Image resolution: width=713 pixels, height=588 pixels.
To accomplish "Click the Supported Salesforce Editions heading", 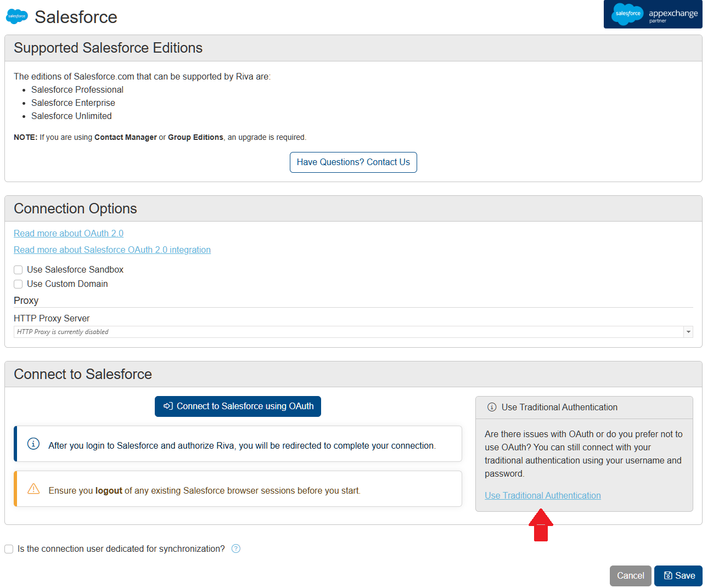I will pyautogui.click(x=108, y=48).
